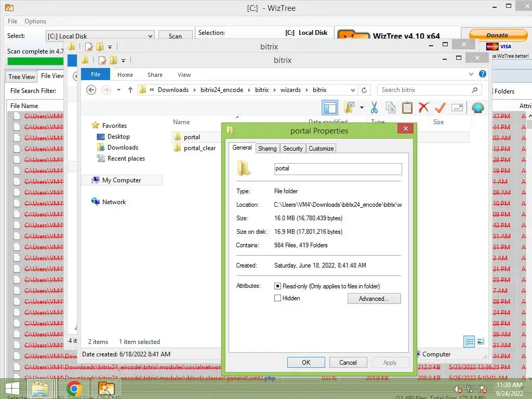532x399 pixels.
Task: Click Cancel in portal Properties
Action: (x=348, y=362)
